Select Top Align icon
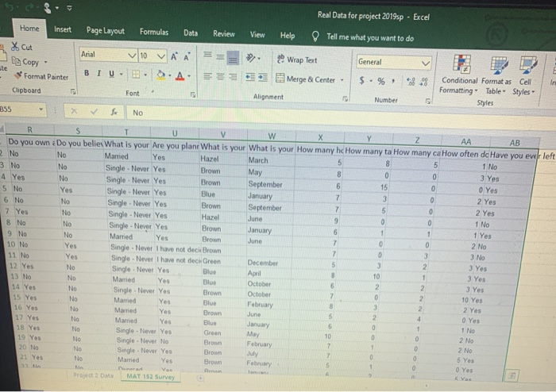This screenshot has width=556, height=392. (208, 55)
